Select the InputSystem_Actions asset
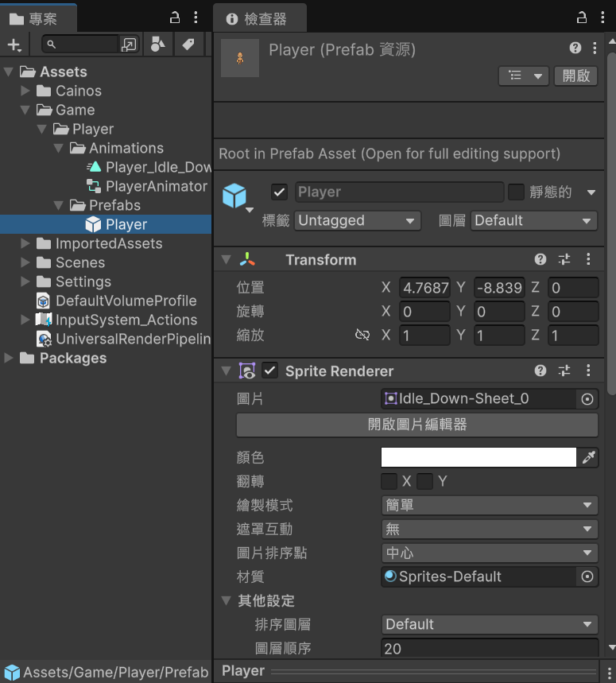 pos(106,320)
